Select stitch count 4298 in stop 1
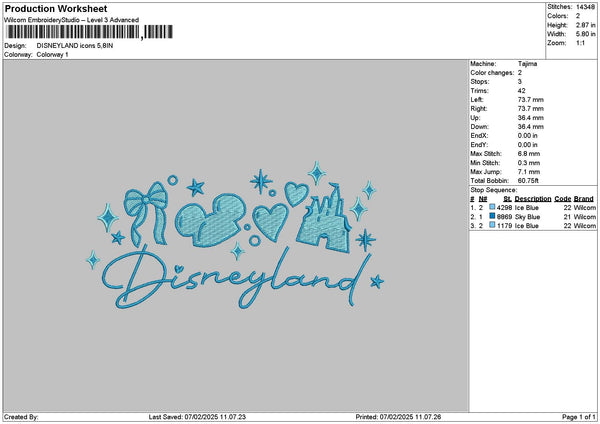Image resolution: width=600 pixels, height=424 pixels. point(504,207)
